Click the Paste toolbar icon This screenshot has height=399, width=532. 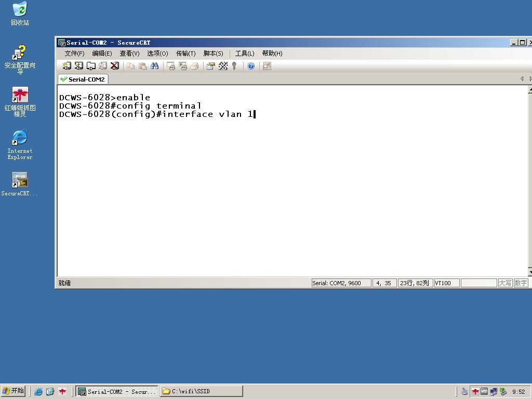[143, 66]
